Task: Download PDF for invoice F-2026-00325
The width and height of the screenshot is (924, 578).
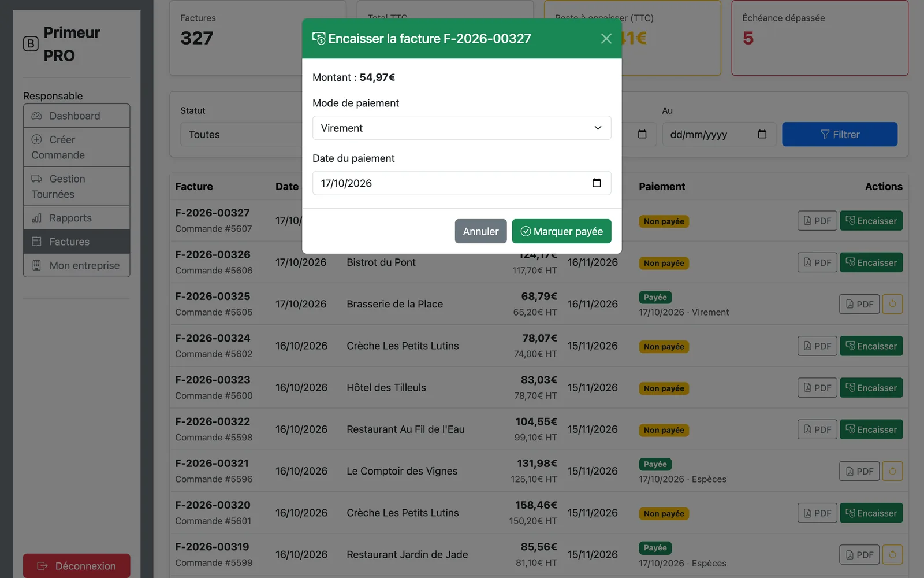Action: pyautogui.click(x=859, y=304)
